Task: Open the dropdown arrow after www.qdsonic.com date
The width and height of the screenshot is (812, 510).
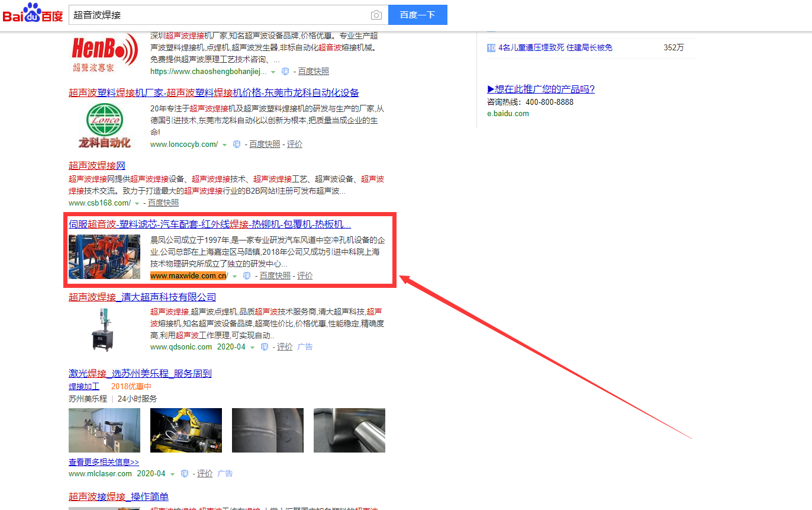Action: click(x=252, y=348)
